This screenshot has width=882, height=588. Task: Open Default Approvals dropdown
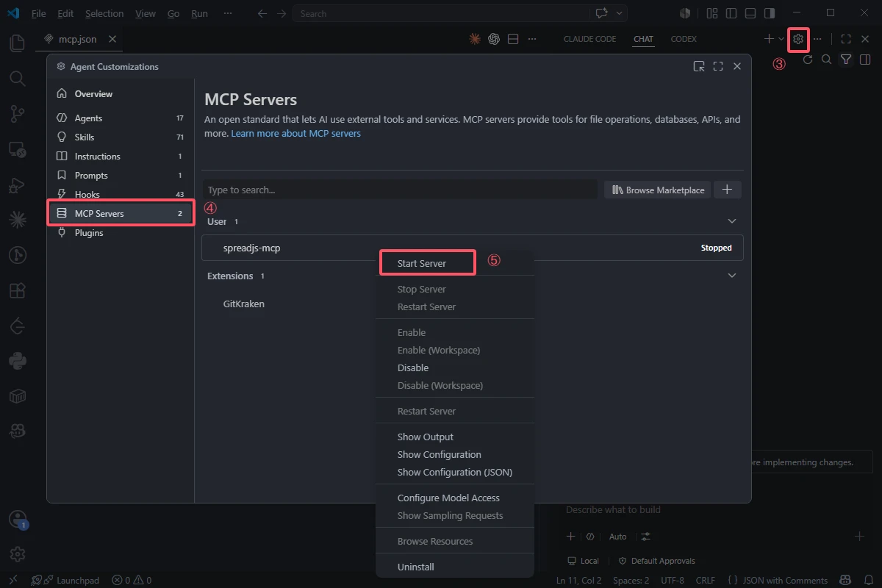(x=656, y=561)
